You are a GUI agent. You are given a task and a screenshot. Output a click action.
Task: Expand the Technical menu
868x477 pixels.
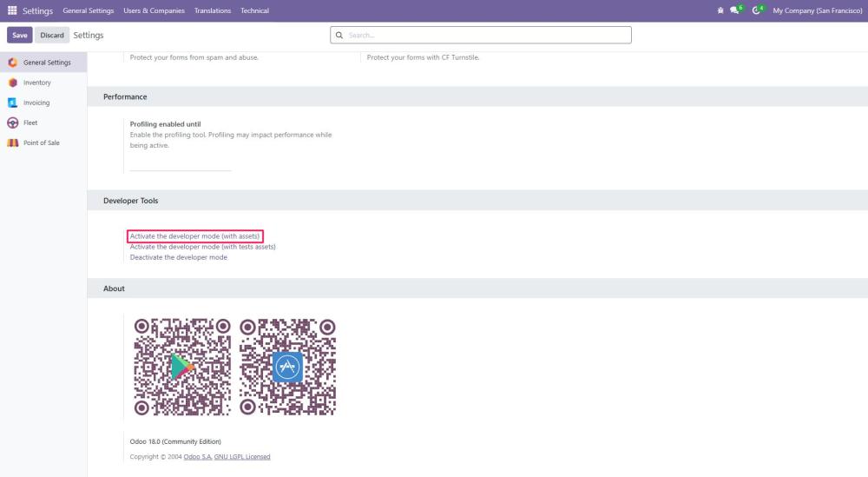[254, 10]
